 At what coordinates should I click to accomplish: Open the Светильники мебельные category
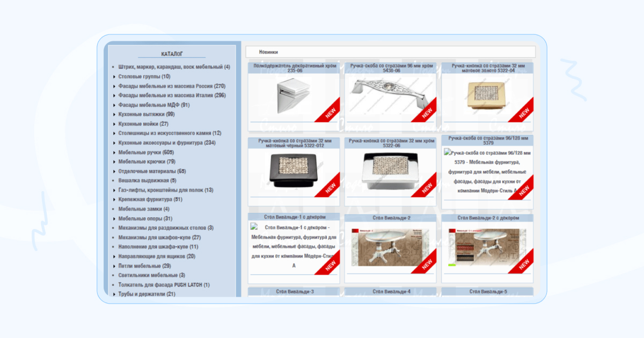click(x=152, y=275)
